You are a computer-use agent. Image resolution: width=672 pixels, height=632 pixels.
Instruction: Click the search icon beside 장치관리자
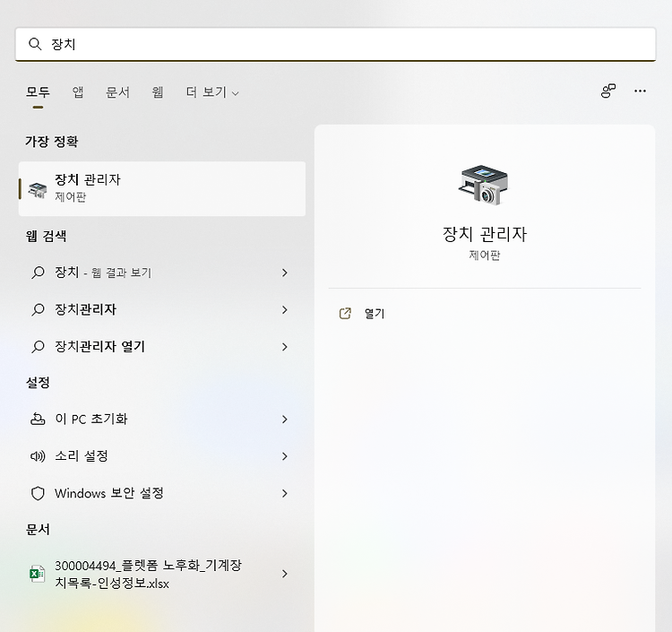(x=38, y=309)
